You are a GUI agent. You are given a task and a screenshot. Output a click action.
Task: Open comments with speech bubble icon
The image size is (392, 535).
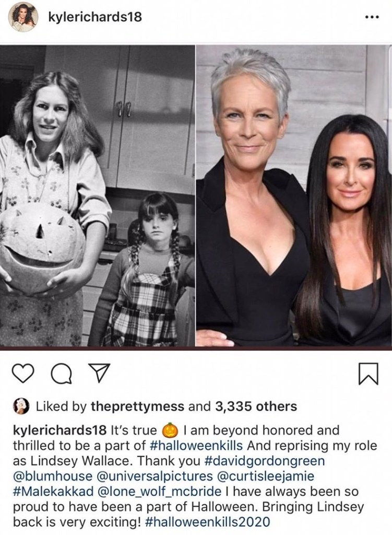click(61, 374)
